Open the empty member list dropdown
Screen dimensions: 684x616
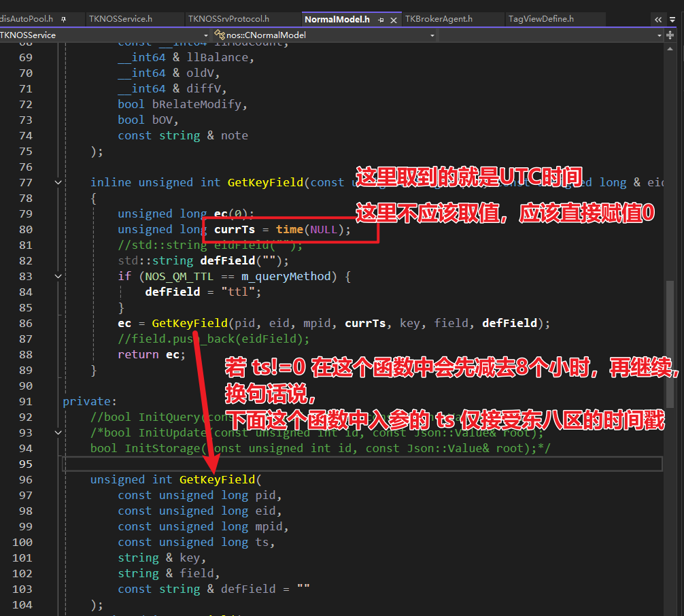click(x=659, y=35)
